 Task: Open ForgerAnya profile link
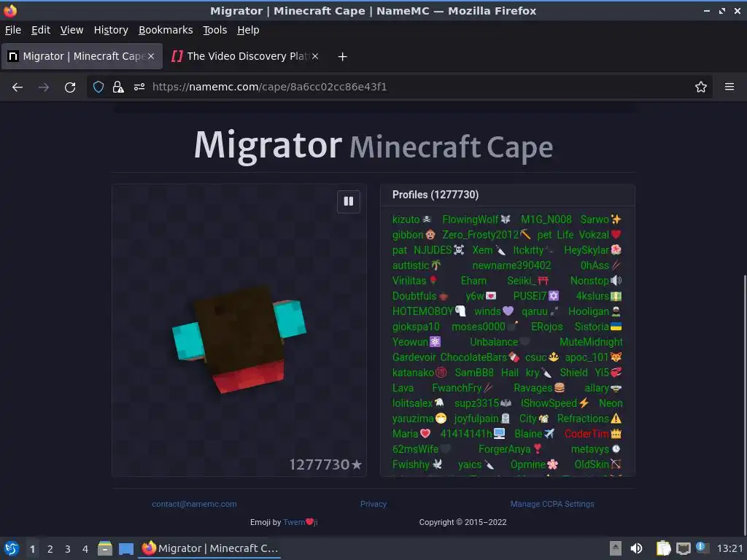click(x=505, y=449)
